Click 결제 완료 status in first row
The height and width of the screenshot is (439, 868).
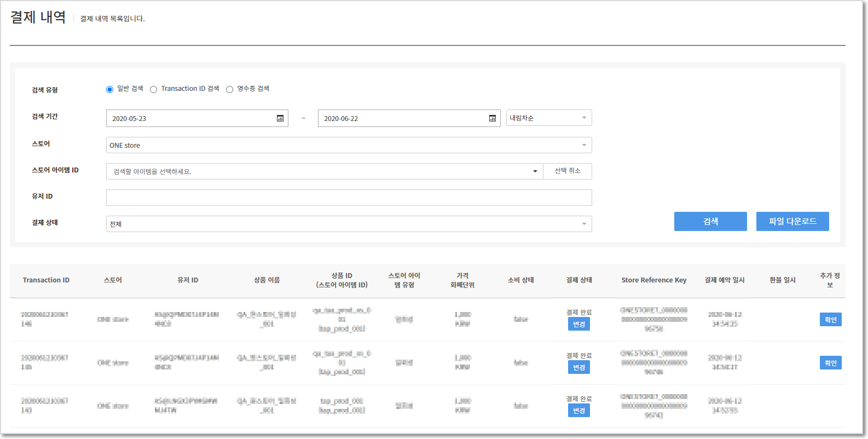pos(579,313)
